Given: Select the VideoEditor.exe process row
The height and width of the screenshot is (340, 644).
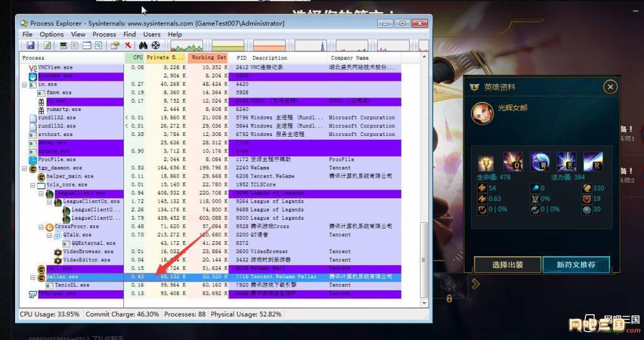Looking at the screenshot, I should [210, 260].
